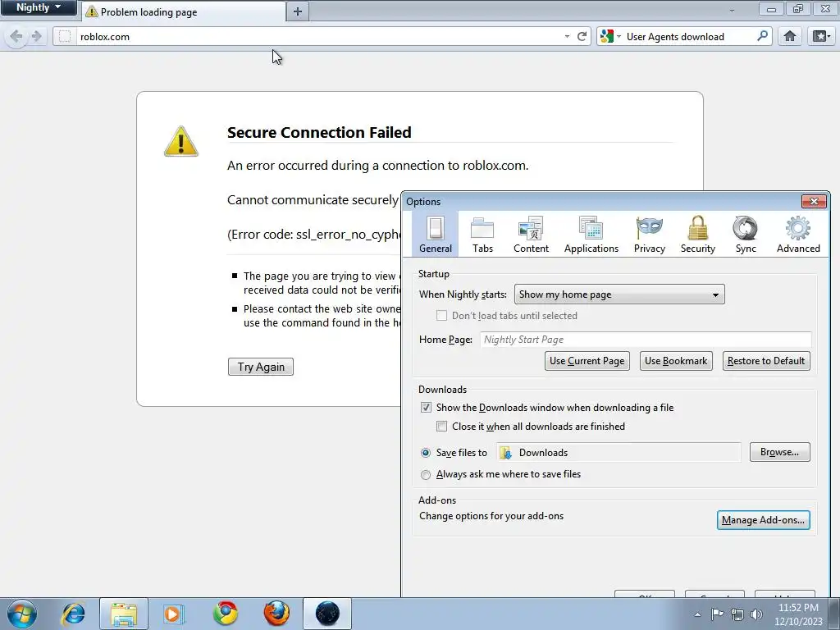Viewport: 840px width, 630px height.
Task: Click Use Current Page button
Action: (x=587, y=361)
